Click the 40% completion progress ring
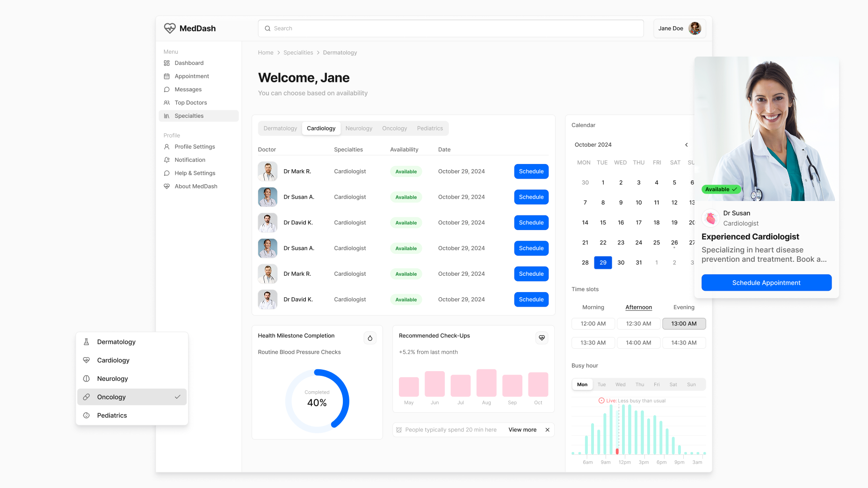The height and width of the screenshot is (488, 868). point(318,400)
